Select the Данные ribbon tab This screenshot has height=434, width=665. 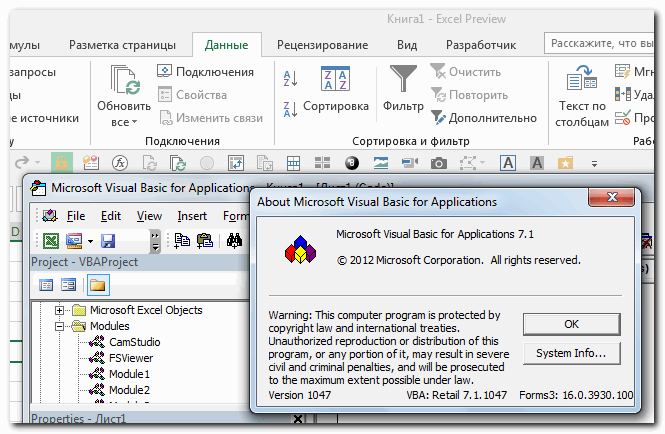pyautogui.click(x=226, y=45)
